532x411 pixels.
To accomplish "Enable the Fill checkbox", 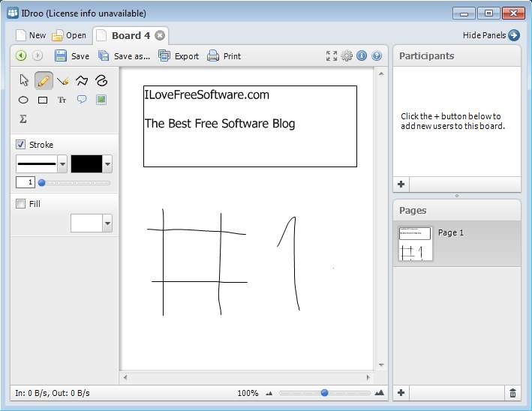I will coord(20,204).
